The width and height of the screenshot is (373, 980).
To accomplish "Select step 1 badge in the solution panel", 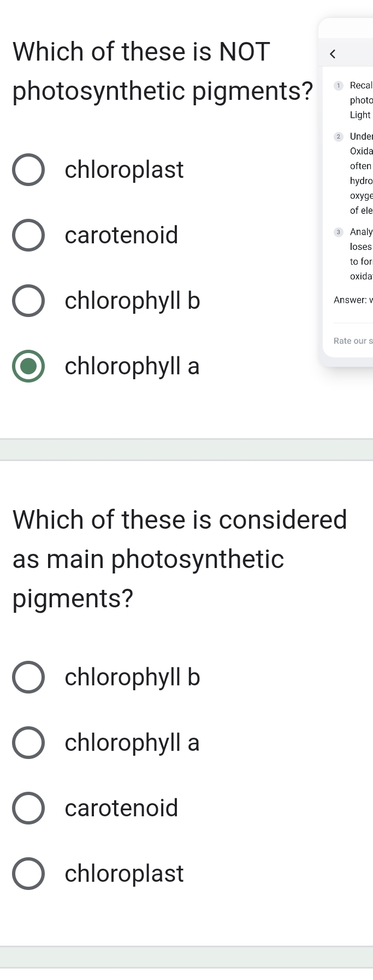I will tap(339, 85).
